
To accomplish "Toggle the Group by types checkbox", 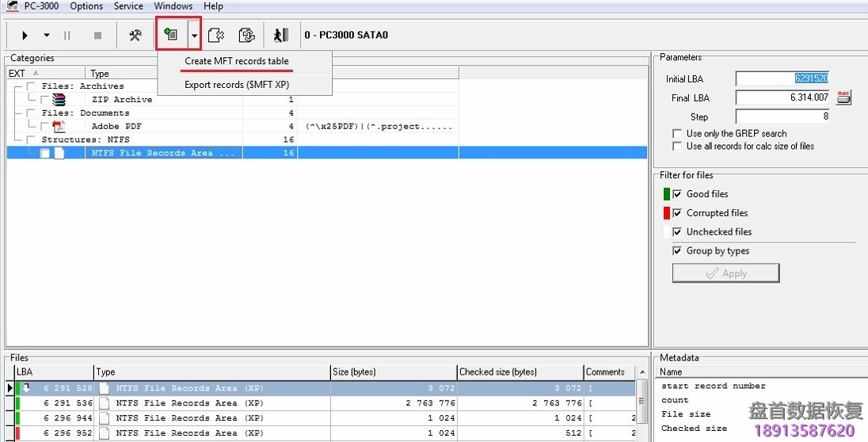I will coord(677,251).
